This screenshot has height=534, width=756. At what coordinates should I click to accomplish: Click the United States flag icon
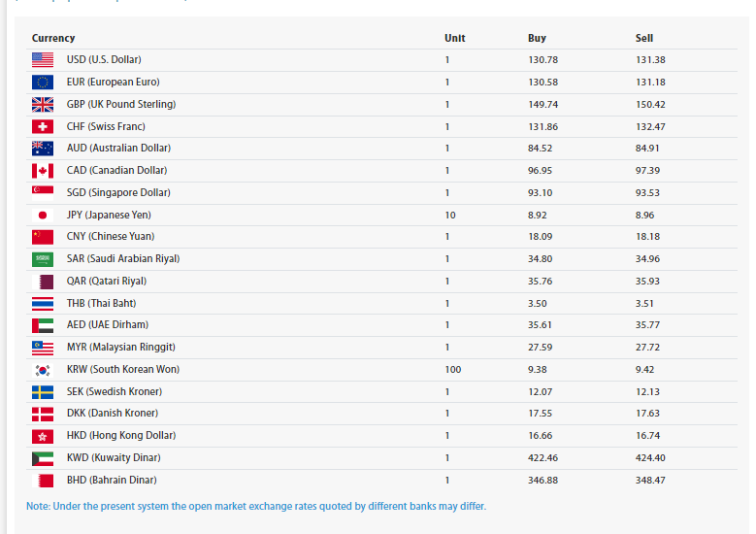(x=43, y=60)
